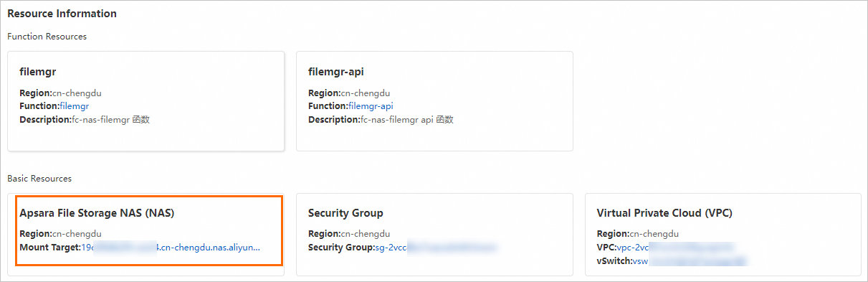Click the Function Resources subsection label

pyautogui.click(x=47, y=37)
